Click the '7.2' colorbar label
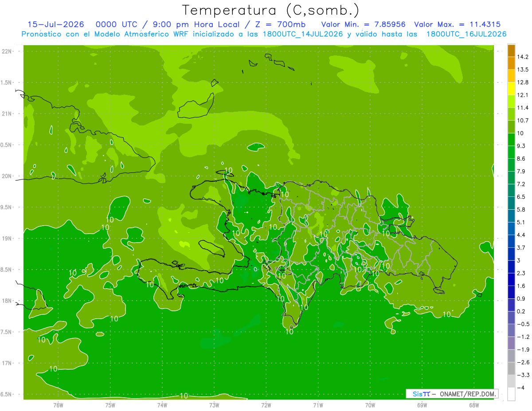The height and width of the screenshot is (411, 532). 521,184
